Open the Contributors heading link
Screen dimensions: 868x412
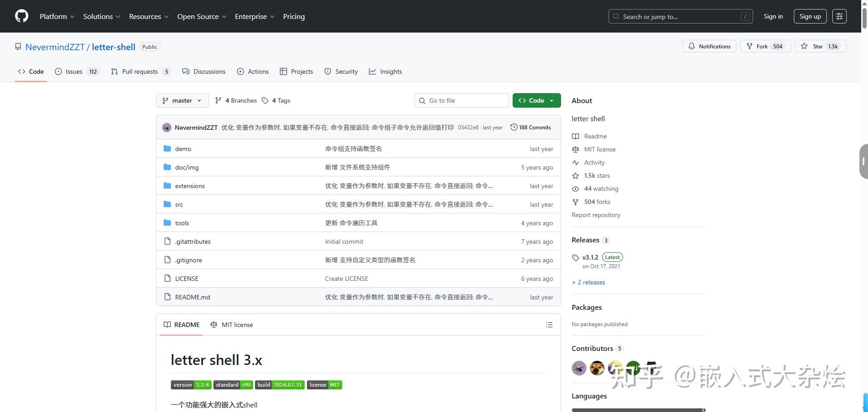[598, 348]
